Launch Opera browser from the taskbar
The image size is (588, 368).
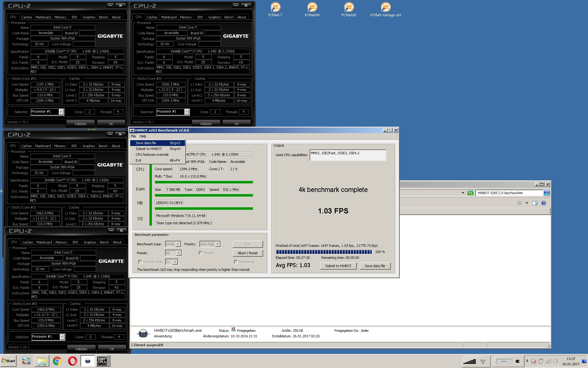click(x=72, y=361)
